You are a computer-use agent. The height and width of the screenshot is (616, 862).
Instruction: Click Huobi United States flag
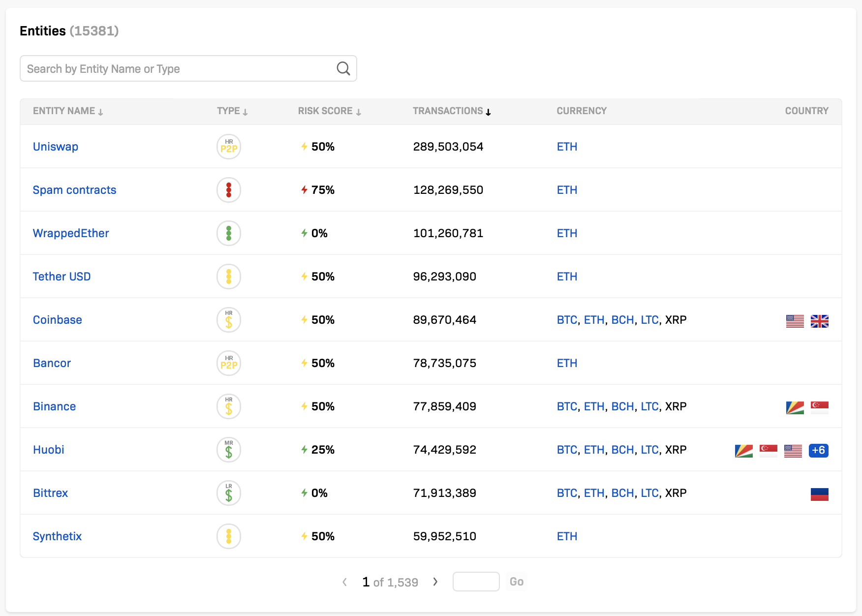[x=793, y=451]
